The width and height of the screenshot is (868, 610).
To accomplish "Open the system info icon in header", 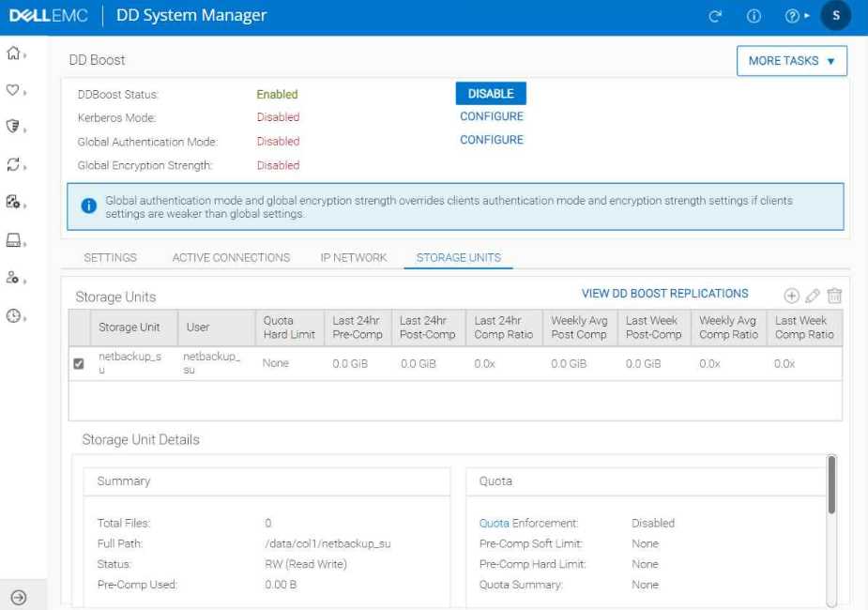I will coord(754,16).
